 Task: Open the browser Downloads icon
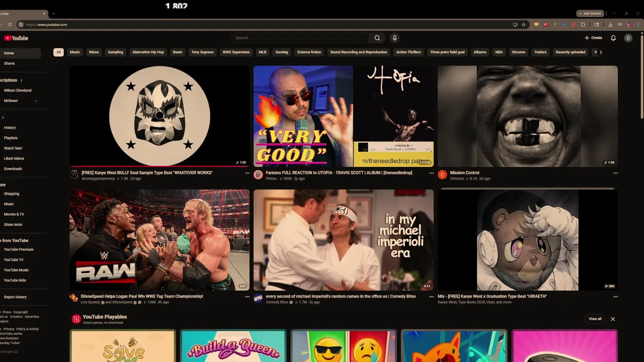[x=610, y=24]
